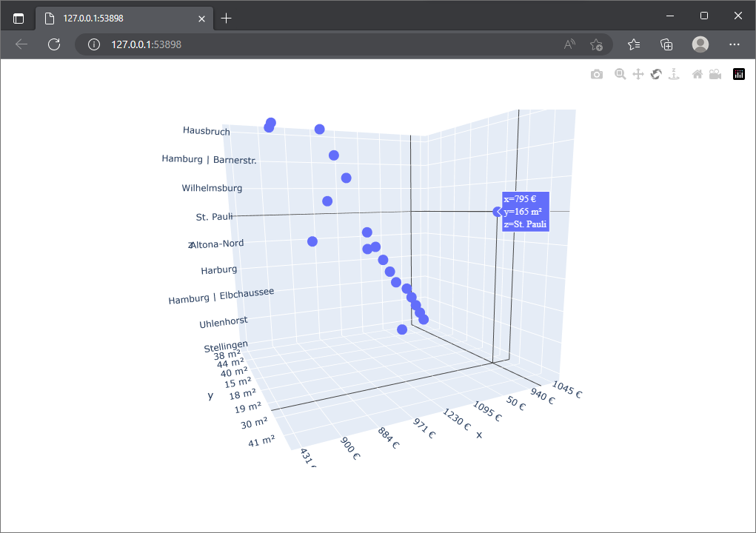Viewport: 756px width, 533px height.
Task: Toggle the favorites star in the address bar
Action: (x=597, y=44)
